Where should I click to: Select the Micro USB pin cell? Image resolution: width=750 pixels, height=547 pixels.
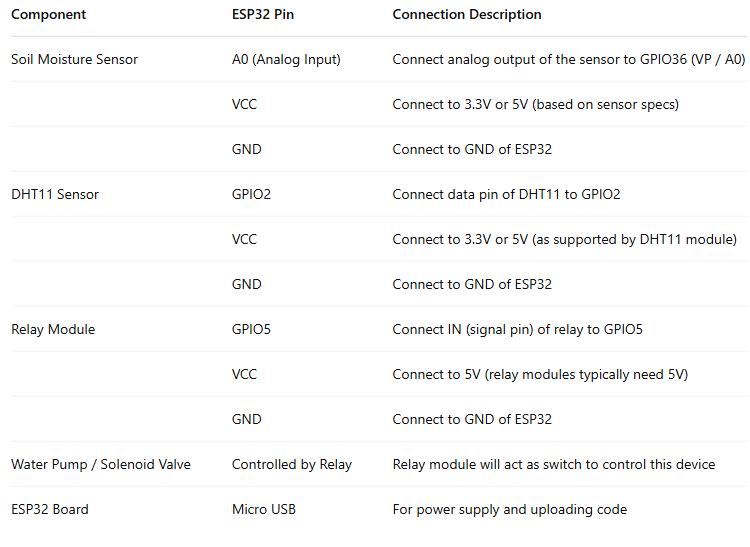pos(264,509)
